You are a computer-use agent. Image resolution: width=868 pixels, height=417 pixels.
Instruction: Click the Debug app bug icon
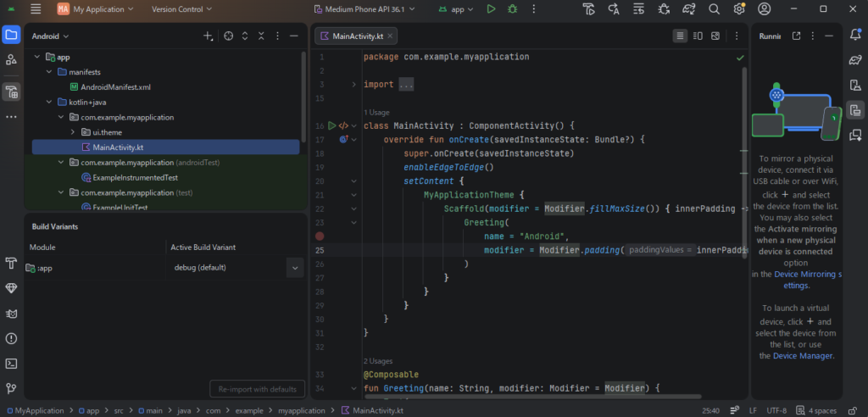pos(512,9)
